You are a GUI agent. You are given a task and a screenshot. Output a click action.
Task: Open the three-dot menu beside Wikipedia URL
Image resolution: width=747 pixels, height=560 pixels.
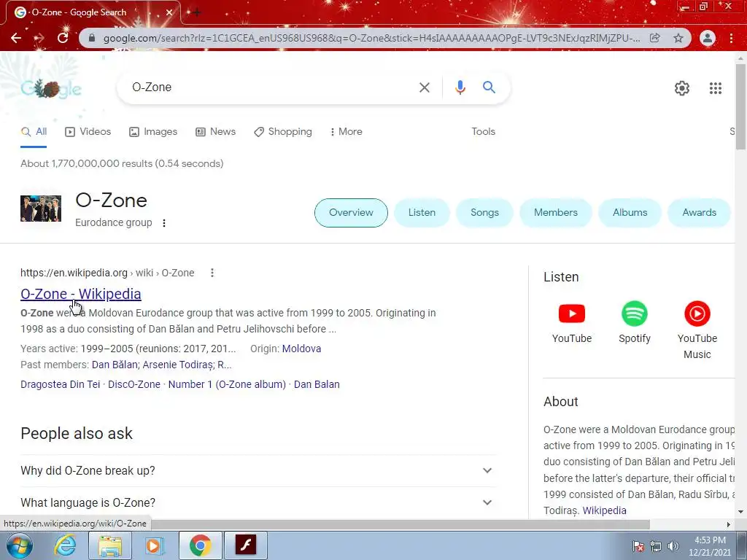212,273
